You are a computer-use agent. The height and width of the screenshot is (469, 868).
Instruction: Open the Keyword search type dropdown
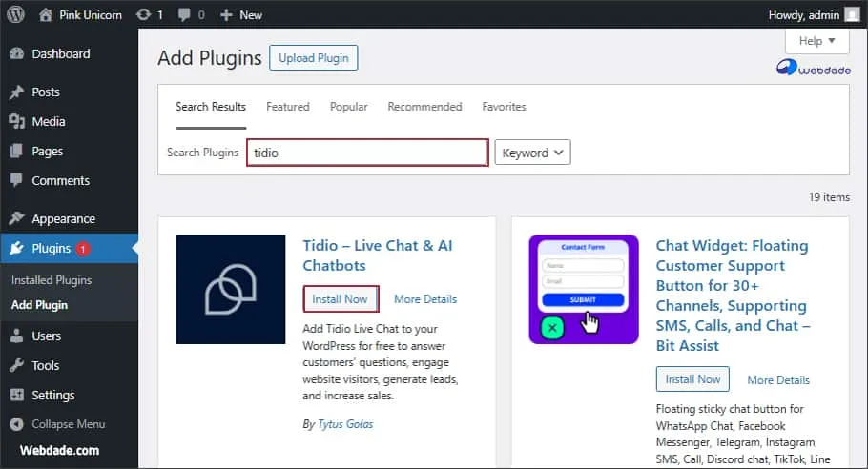(x=532, y=153)
